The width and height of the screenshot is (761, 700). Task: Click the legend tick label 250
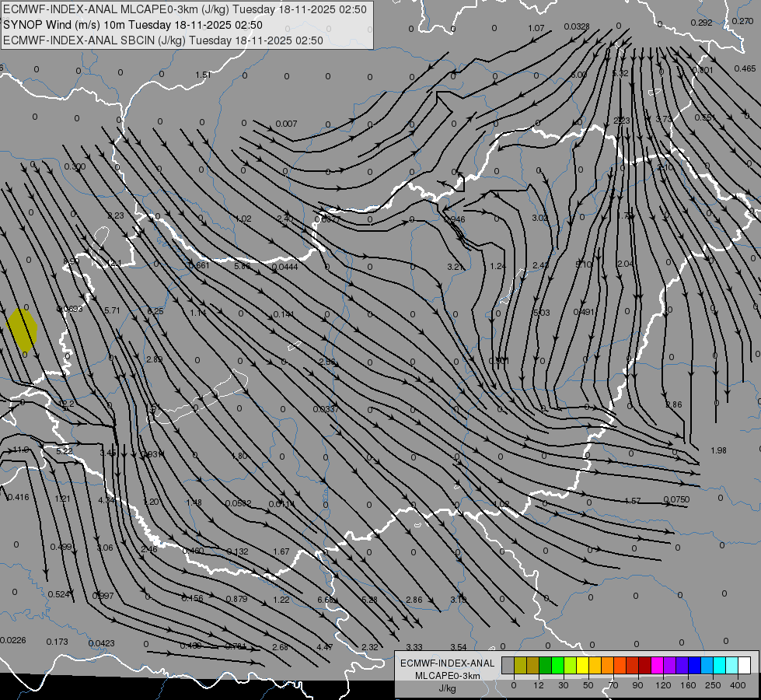pos(713,685)
